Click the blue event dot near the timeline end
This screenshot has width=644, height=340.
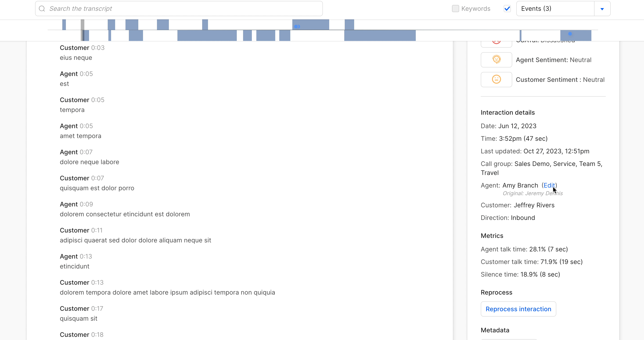pos(570,34)
